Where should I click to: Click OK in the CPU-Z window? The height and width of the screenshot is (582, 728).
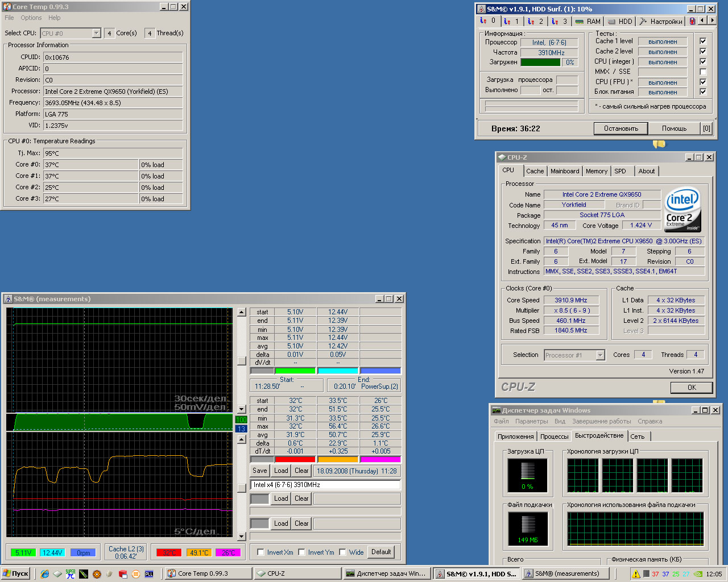tap(692, 387)
